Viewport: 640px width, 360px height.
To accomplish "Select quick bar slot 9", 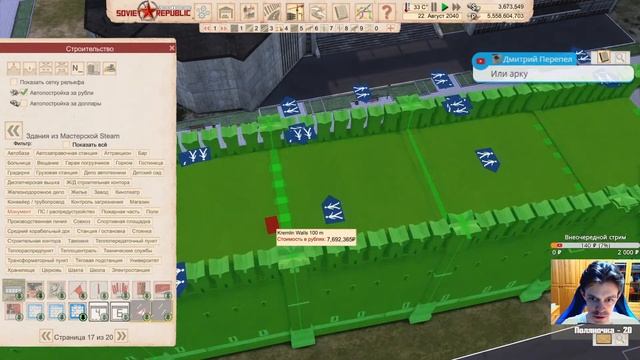I will click(x=358, y=28).
